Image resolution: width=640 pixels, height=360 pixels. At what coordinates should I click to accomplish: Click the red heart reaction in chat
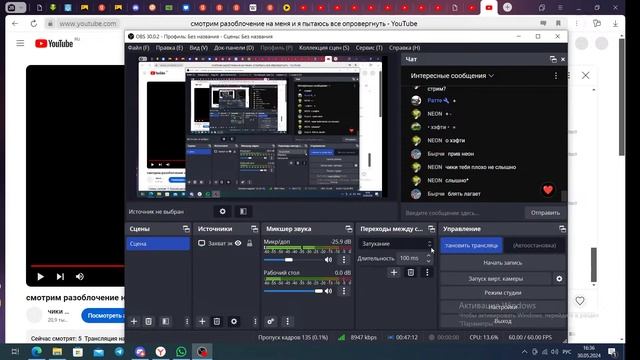548,190
